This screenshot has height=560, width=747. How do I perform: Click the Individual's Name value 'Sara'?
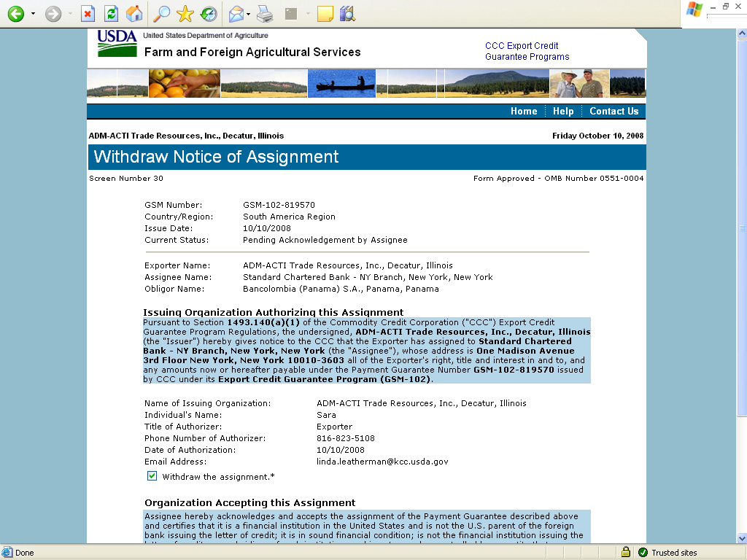point(326,415)
